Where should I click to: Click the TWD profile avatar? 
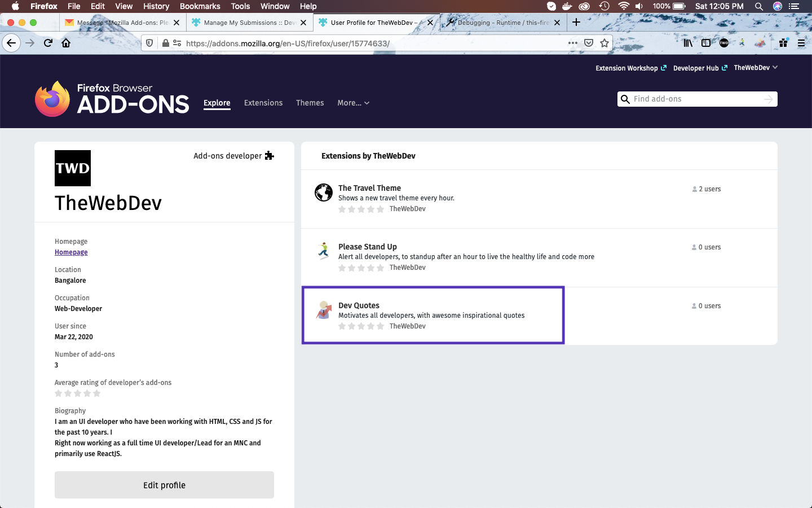click(x=73, y=168)
